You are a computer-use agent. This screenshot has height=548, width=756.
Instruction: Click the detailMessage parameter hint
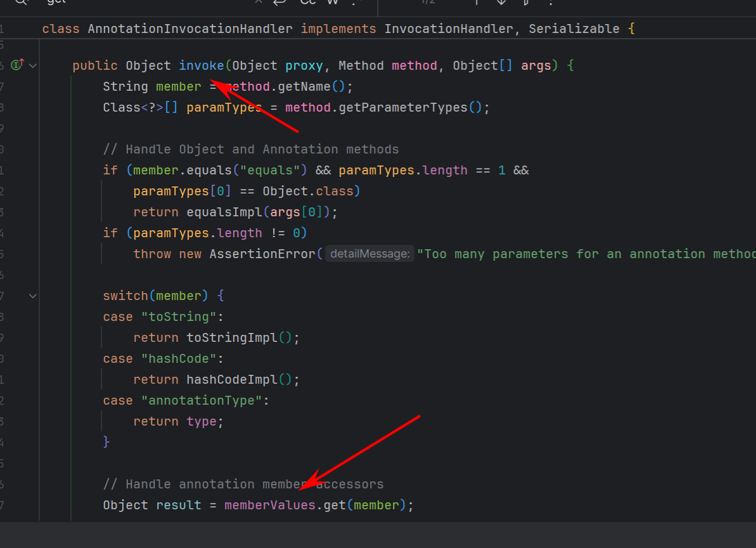[370, 254]
